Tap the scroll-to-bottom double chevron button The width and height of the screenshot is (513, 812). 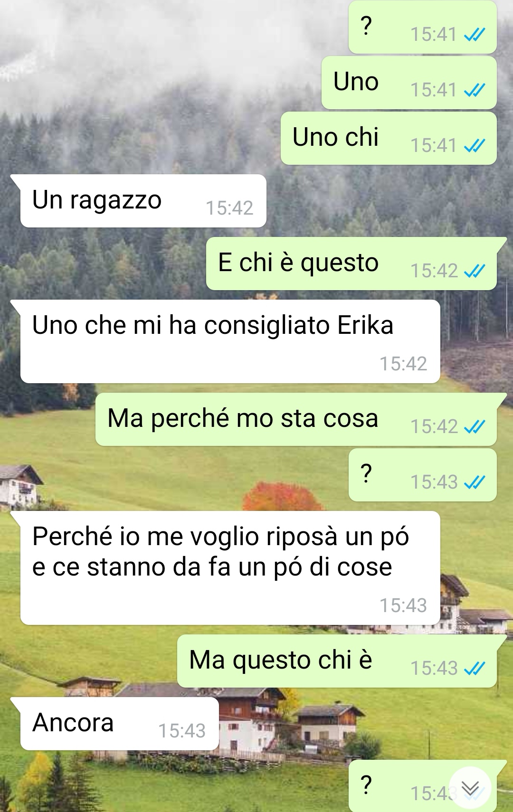[x=470, y=788]
